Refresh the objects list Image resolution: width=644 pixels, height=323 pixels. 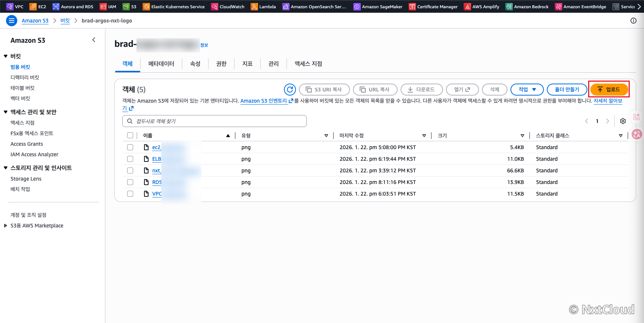(290, 90)
